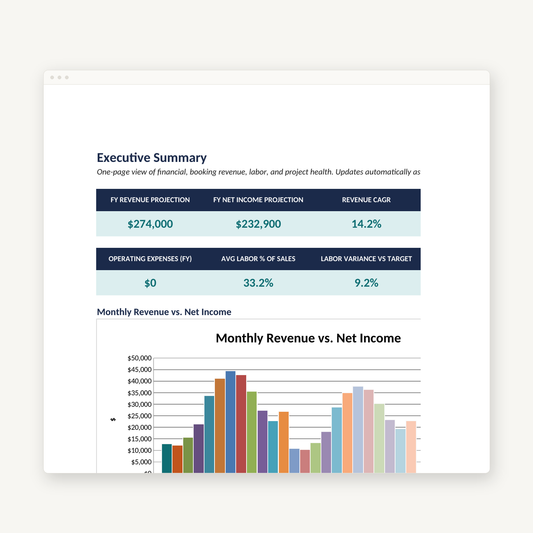533x533 pixels.
Task: Select the $274,000 revenue value
Action: tap(150, 224)
